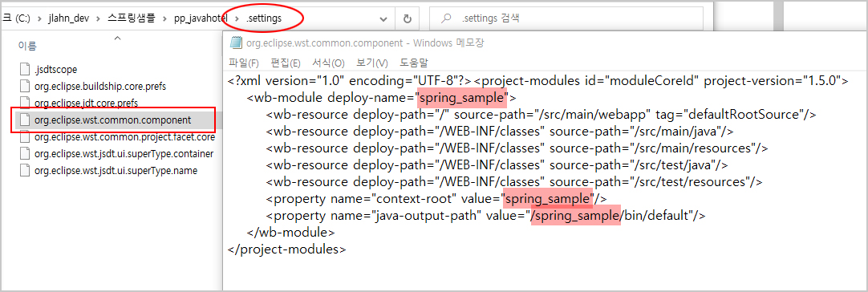Click the deploy-name value spring_sample
This screenshot has height=292, width=868.
(462, 99)
